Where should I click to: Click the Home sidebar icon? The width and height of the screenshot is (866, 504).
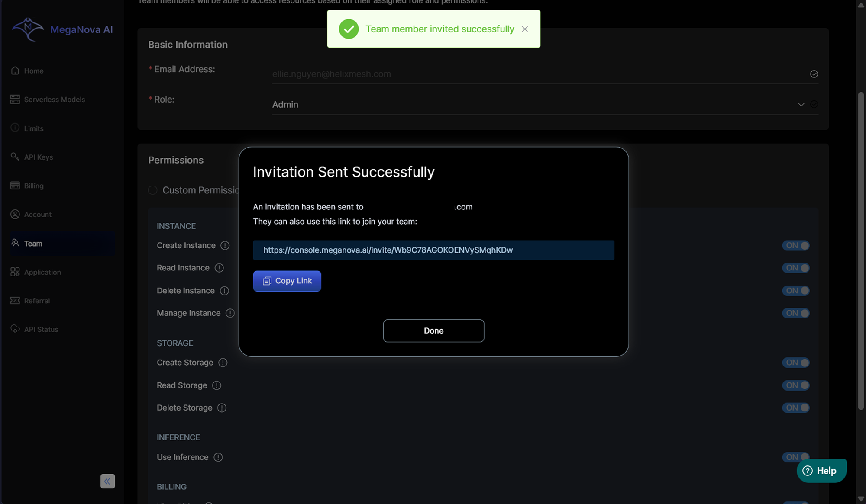(x=15, y=71)
